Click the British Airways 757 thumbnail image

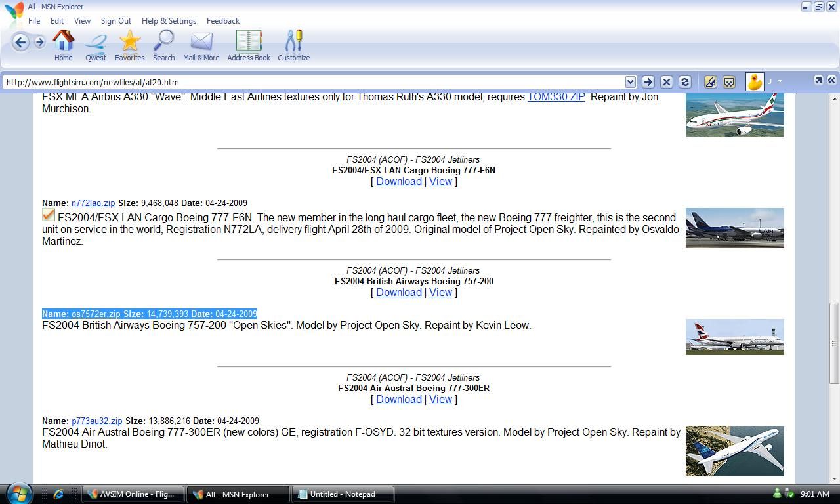(x=735, y=337)
